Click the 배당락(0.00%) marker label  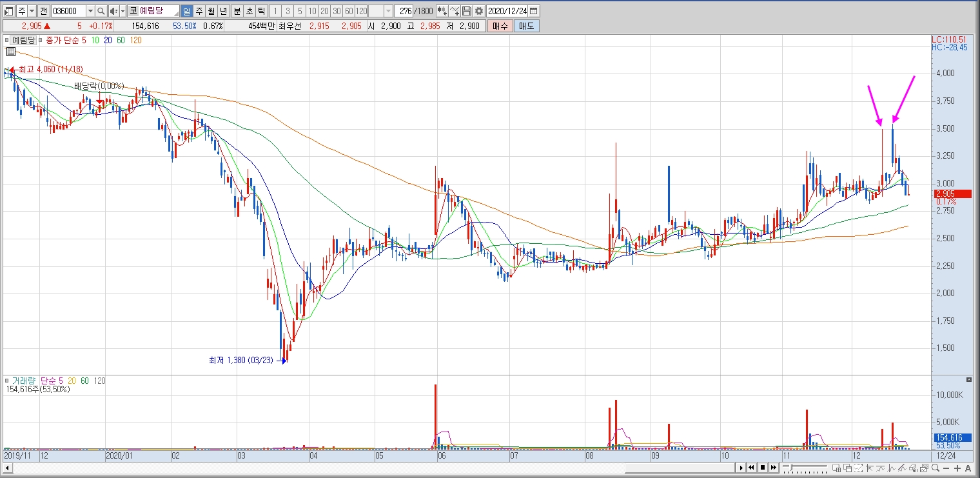click(x=98, y=86)
